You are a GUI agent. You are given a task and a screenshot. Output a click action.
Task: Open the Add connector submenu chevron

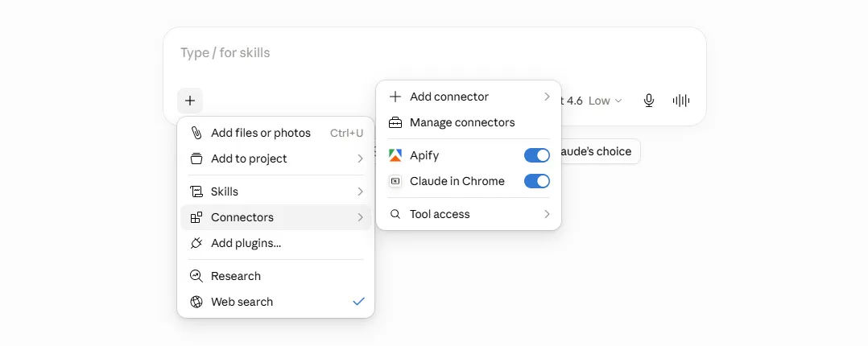tap(547, 97)
